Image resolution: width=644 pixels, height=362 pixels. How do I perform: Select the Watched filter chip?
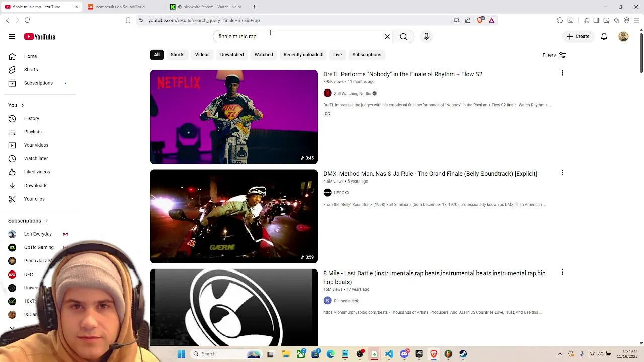(264, 55)
